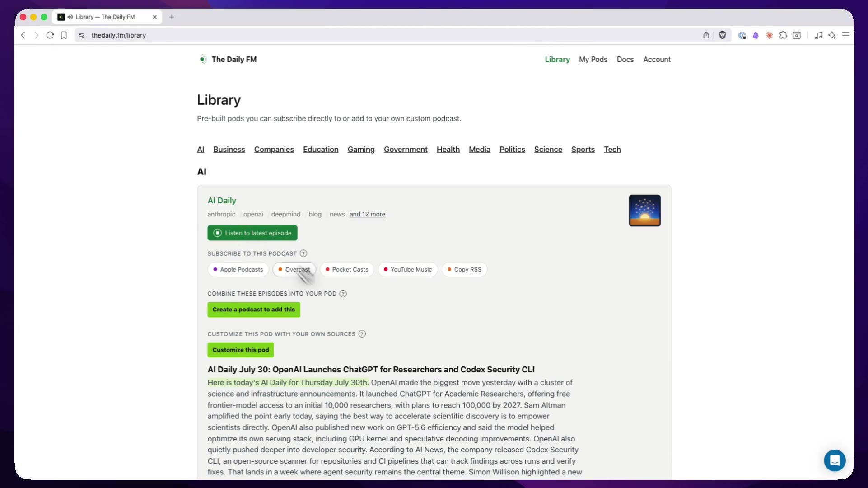
Task: Click the 'deepmind' source tag
Action: point(286,215)
